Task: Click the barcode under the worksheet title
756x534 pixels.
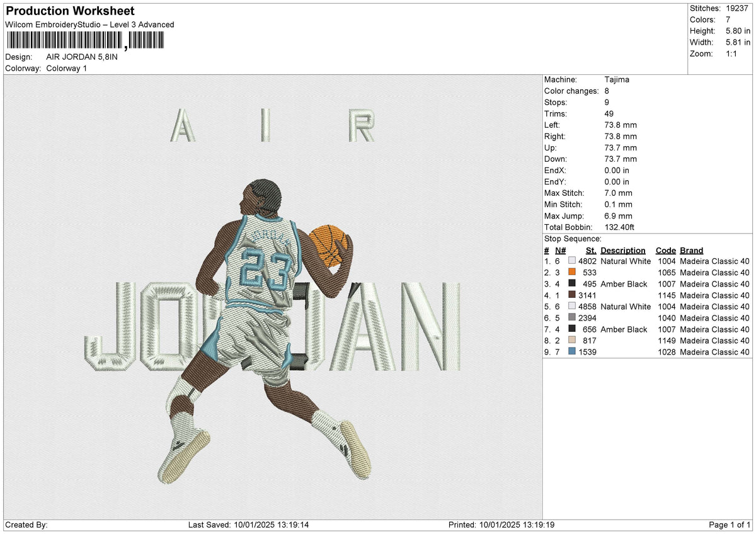Action: pos(84,41)
